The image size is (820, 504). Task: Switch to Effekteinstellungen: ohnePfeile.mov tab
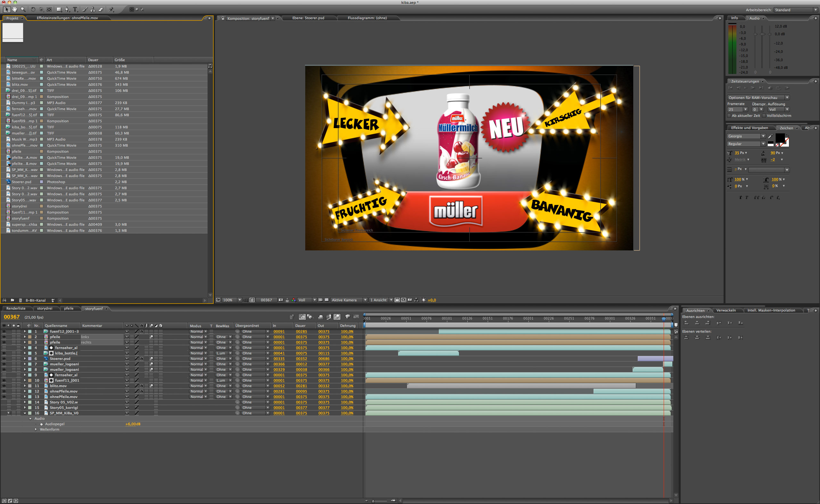click(x=67, y=18)
